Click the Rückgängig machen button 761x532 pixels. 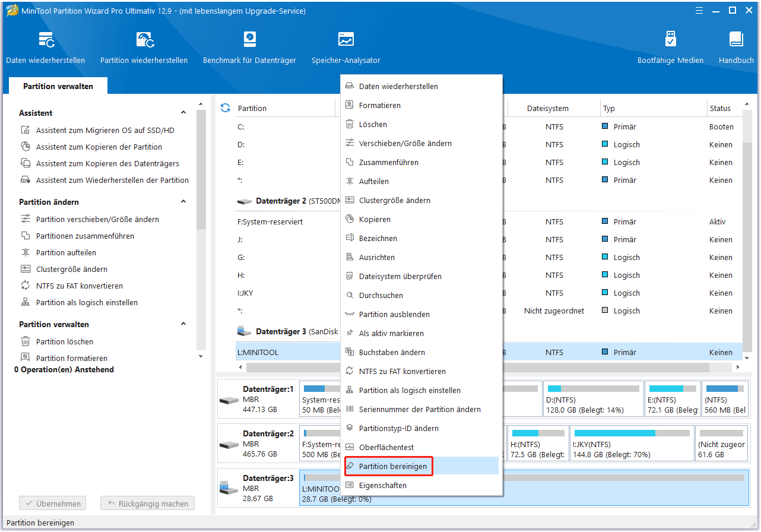(x=147, y=503)
